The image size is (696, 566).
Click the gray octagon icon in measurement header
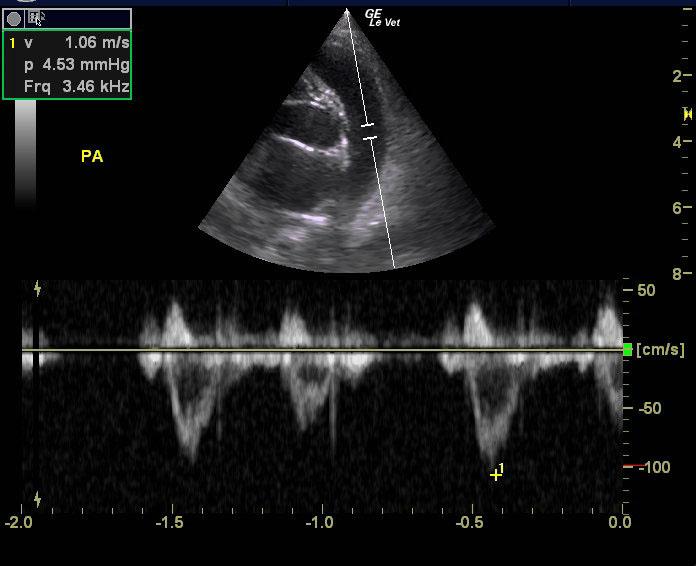(x=14, y=19)
